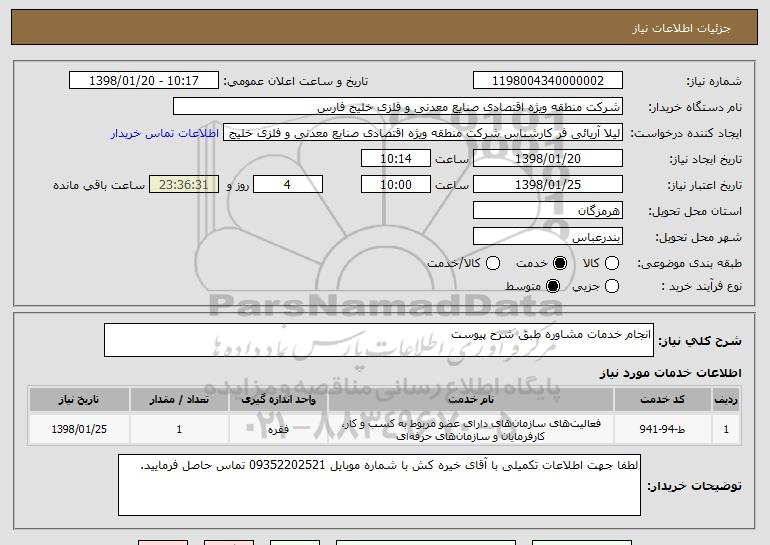Screen dimensions: 770x545
Task: Click the request creator name field
Action: (x=423, y=133)
